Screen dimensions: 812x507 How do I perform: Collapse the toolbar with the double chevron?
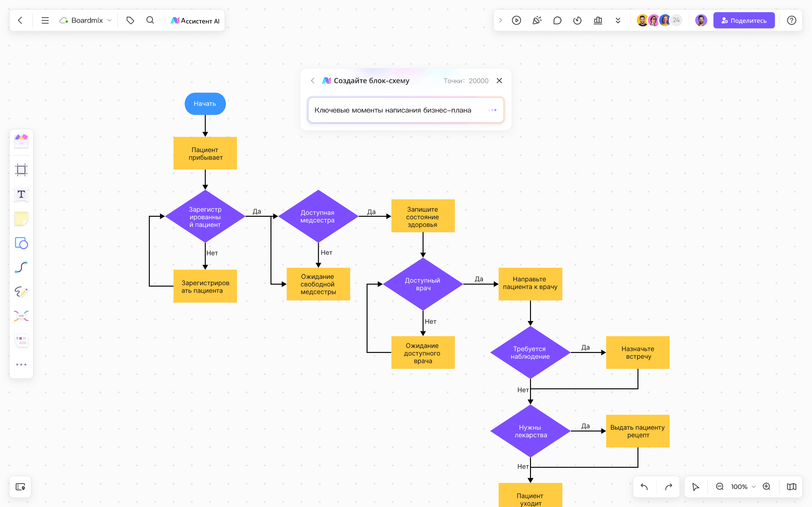coord(618,20)
